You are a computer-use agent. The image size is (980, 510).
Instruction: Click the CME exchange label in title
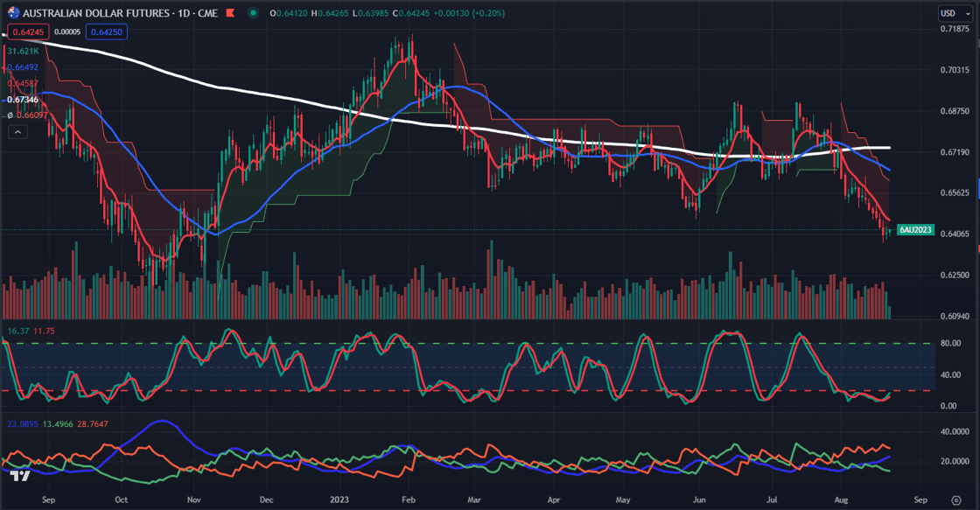pos(208,12)
